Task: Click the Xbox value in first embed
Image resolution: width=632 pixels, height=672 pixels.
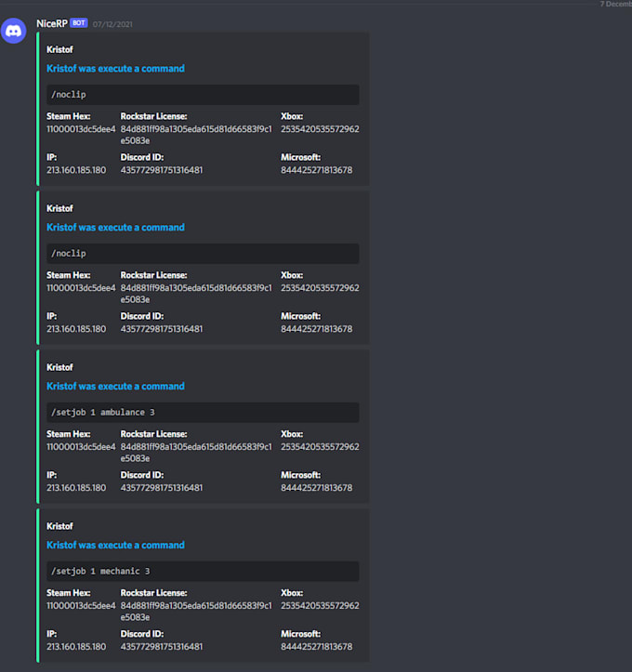Action: coord(320,129)
